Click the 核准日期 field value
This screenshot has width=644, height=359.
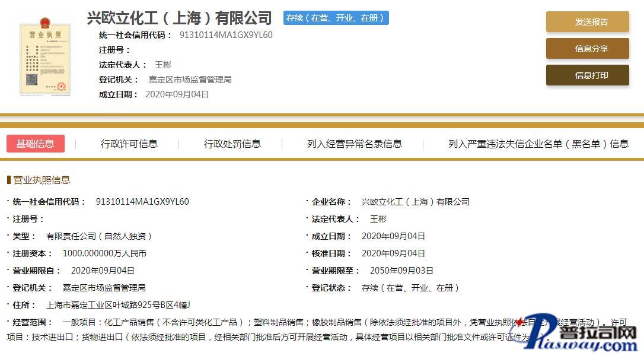click(393, 253)
